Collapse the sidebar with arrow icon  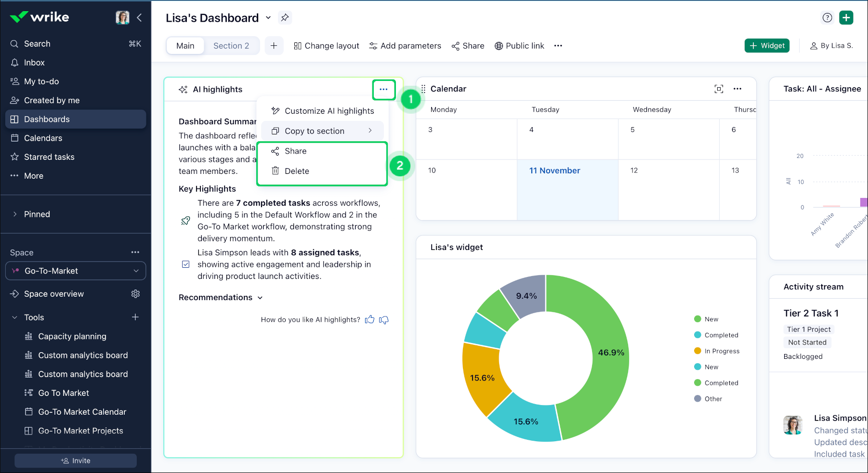click(139, 18)
